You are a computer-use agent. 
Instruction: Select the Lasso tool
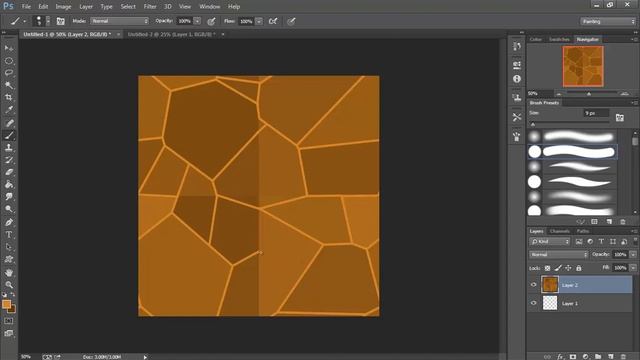tap(9, 73)
